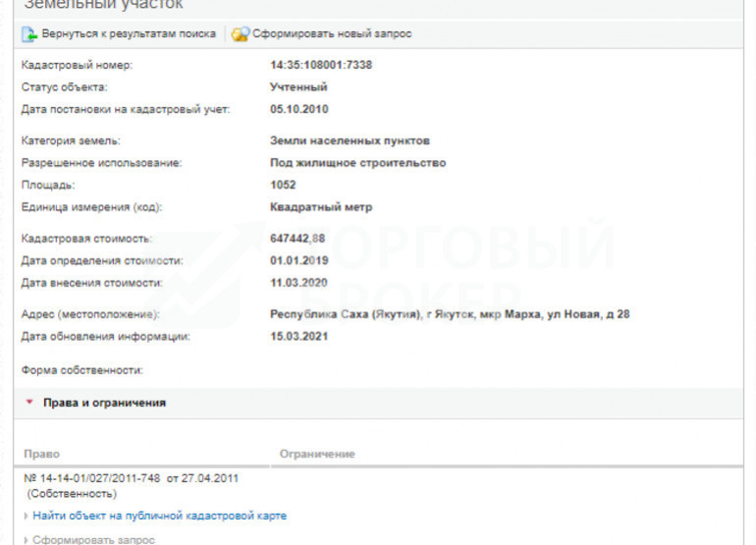Click arrow bullet before bottom 'Сформировать запрос'
The width and height of the screenshot is (756, 545).
coord(27,540)
